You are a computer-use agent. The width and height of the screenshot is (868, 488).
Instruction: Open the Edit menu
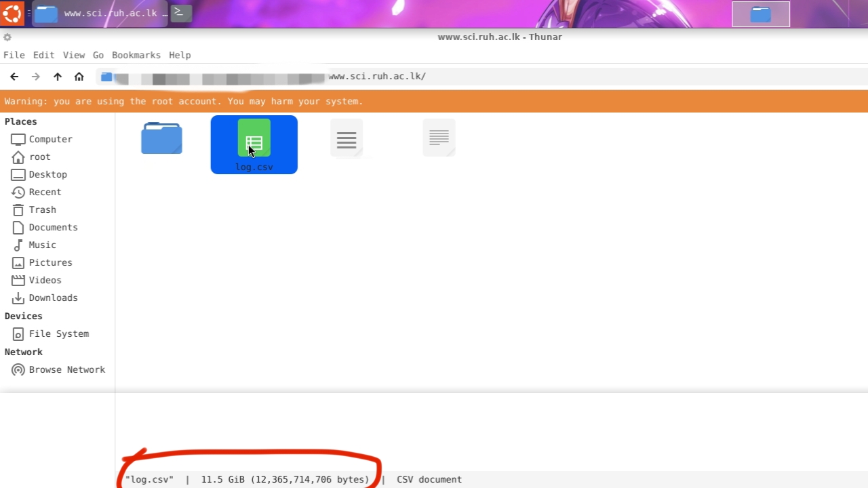(43, 55)
